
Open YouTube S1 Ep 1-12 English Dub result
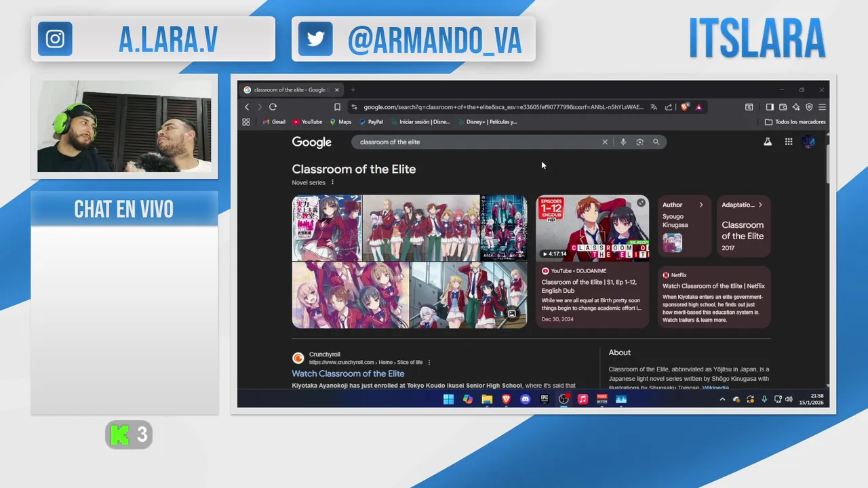(589, 286)
